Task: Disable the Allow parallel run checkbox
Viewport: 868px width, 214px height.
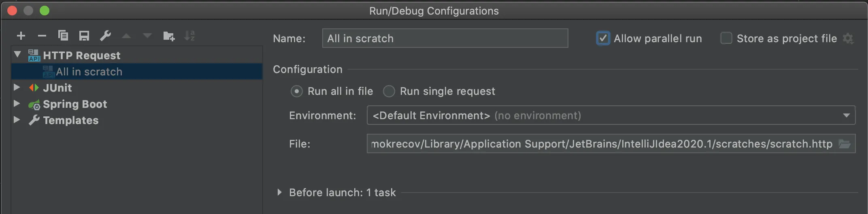Action: (603, 39)
